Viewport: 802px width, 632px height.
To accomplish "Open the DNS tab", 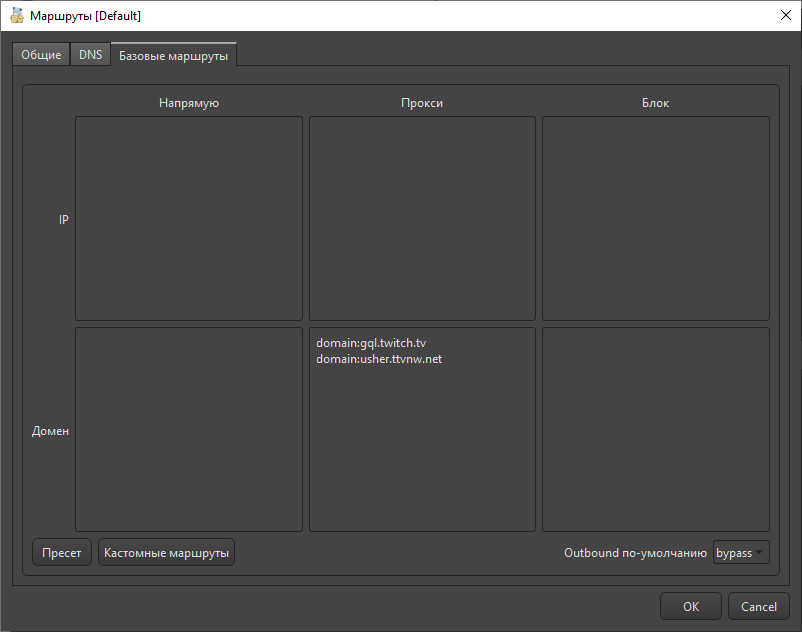I will [x=91, y=55].
